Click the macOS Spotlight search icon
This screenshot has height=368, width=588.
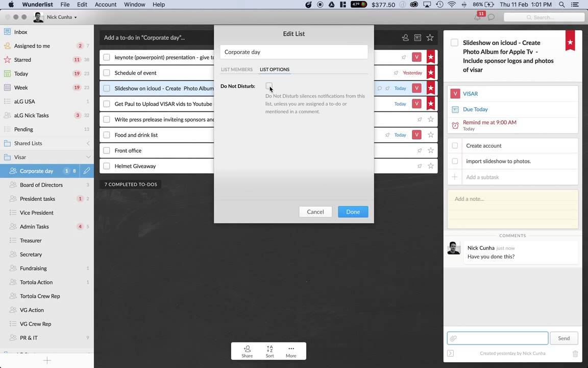(561, 5)
